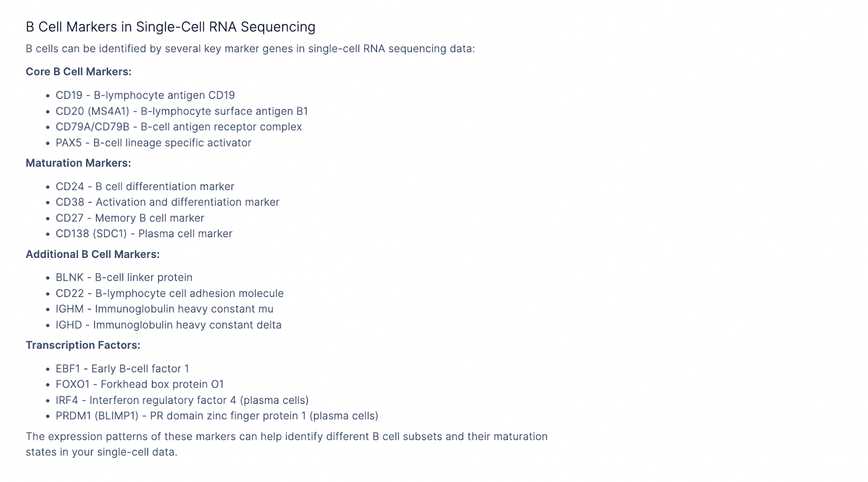868x482 pixels.
Task: Click the CD19 B-lymphocyte antigen list item
Action: pyautogui.click(x=145, y=95)
